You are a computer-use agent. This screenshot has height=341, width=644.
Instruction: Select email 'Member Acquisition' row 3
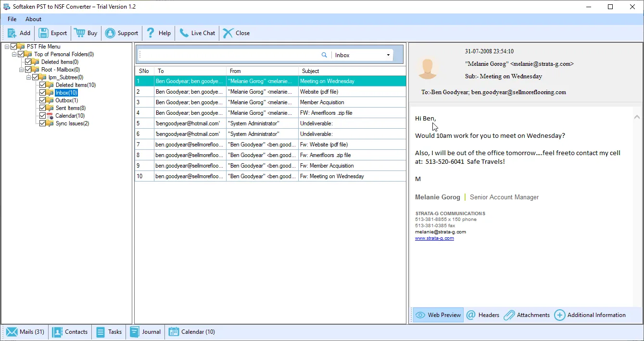tap(270, 102)
